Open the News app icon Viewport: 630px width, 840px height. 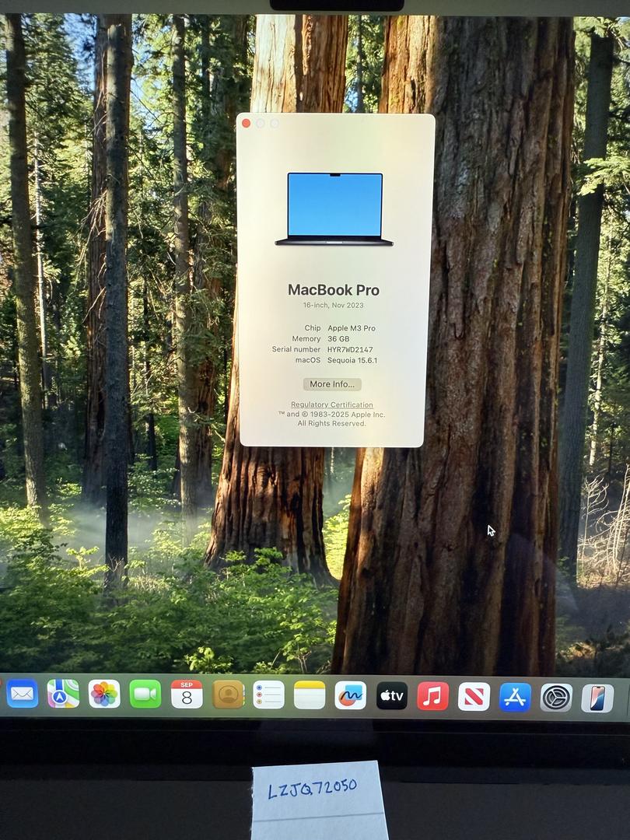[x=474, y=696]
